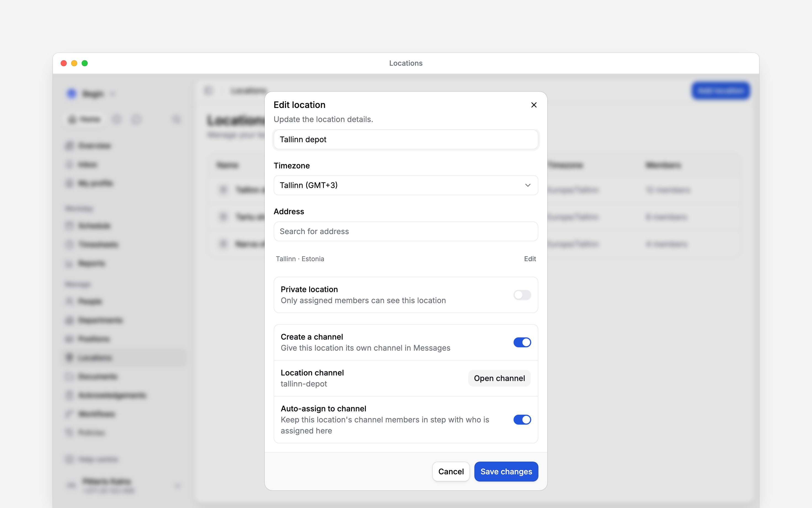812x508 pixels.
Task: Click the green maximize window button
Action: point(85,63)
